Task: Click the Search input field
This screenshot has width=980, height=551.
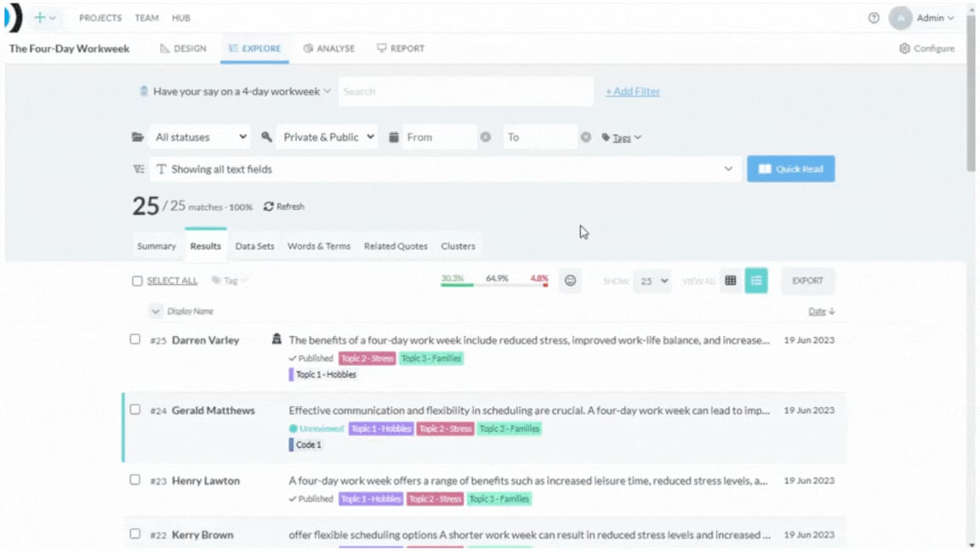Action: click(465, 91)
